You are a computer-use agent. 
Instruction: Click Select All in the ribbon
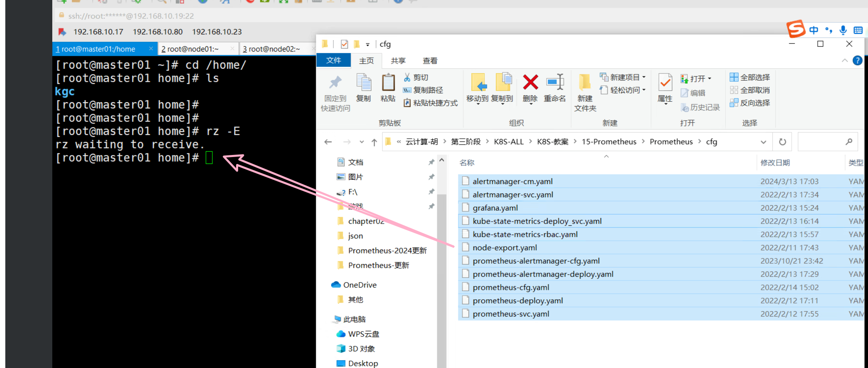750,77
